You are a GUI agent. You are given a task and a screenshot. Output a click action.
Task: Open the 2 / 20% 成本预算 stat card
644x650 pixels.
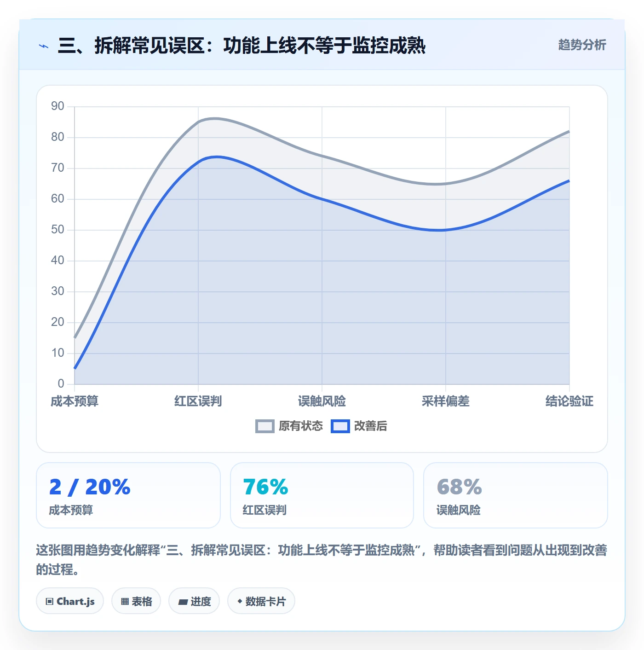[128, 495]
